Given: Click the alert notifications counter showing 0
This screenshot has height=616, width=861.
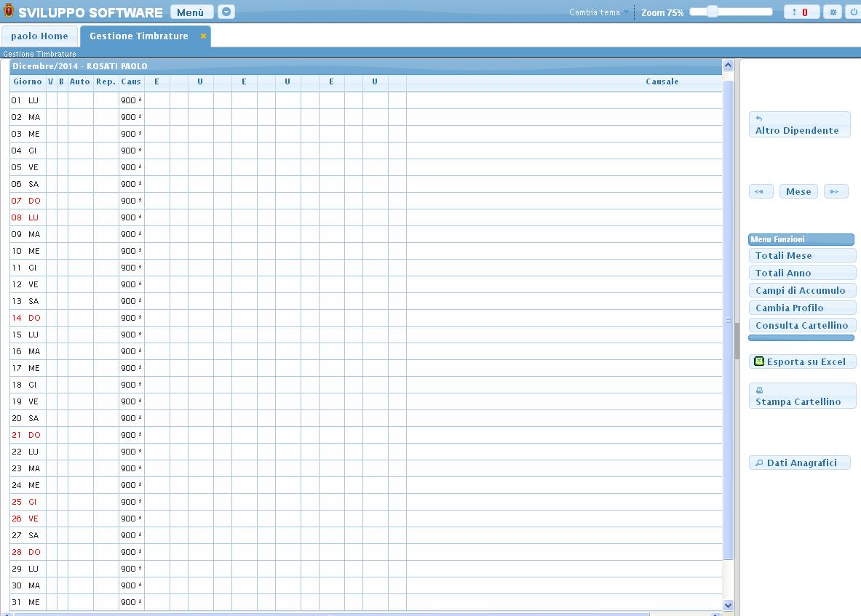Looking at the screenshot, I should (801, 12).
